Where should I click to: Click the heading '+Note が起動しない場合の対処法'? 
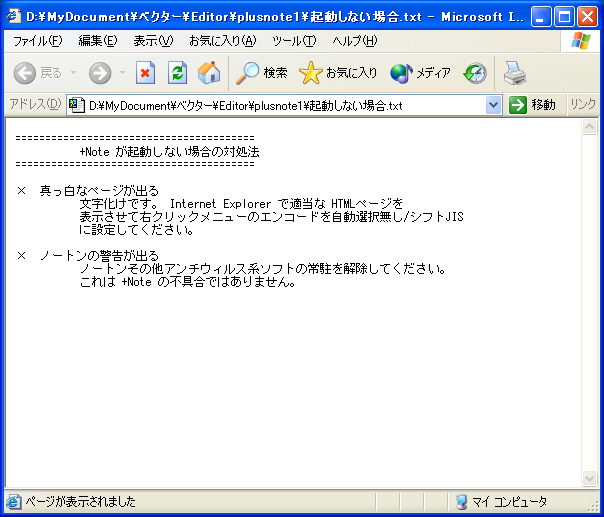[169, 151]
